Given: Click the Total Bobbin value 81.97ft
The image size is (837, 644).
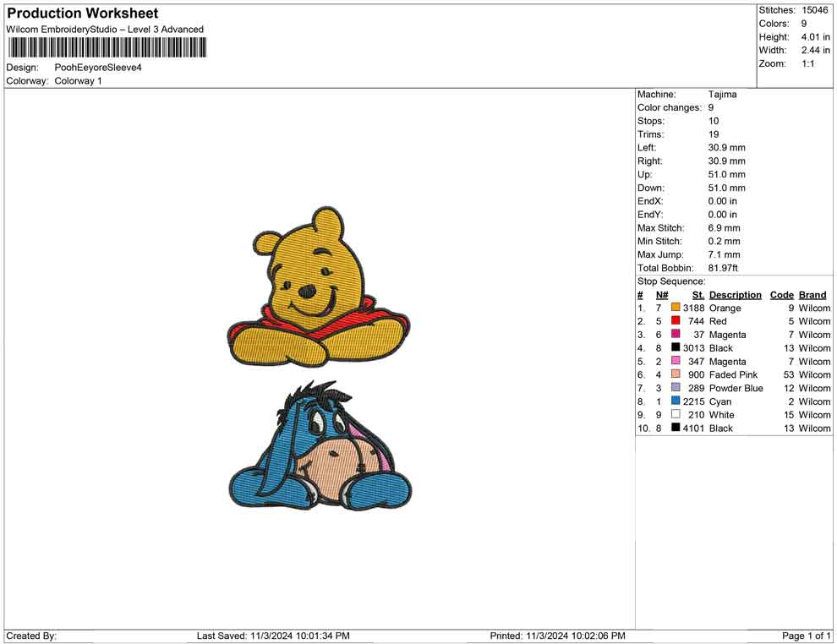Looking at the screenshot, I should (x=723, y=268).
